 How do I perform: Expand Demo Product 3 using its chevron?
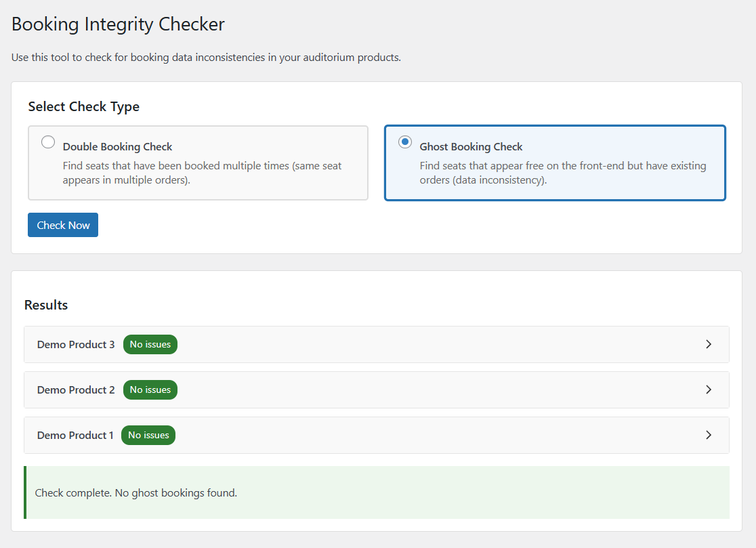709,344
